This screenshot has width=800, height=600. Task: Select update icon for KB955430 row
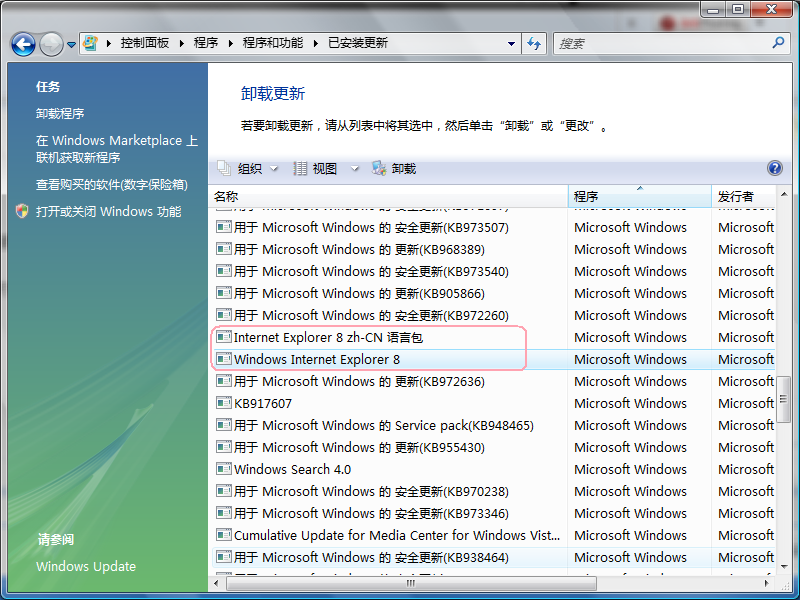(x=223, y=447)
